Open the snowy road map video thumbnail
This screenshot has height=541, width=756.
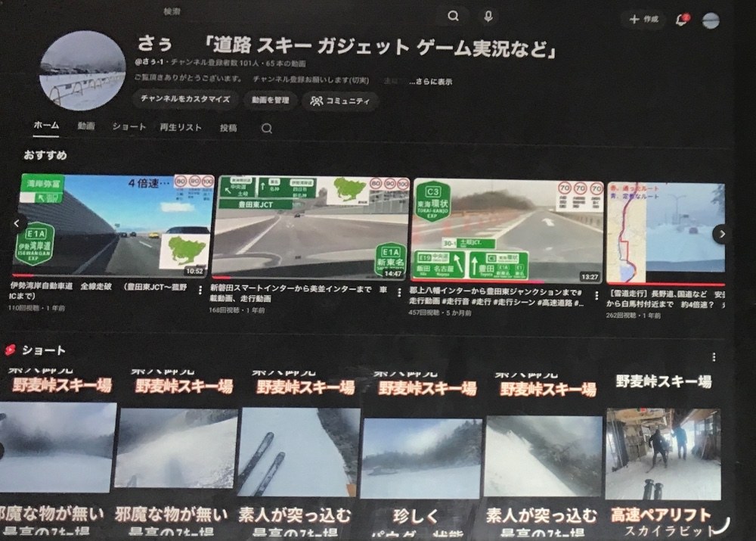click(666, 233)
